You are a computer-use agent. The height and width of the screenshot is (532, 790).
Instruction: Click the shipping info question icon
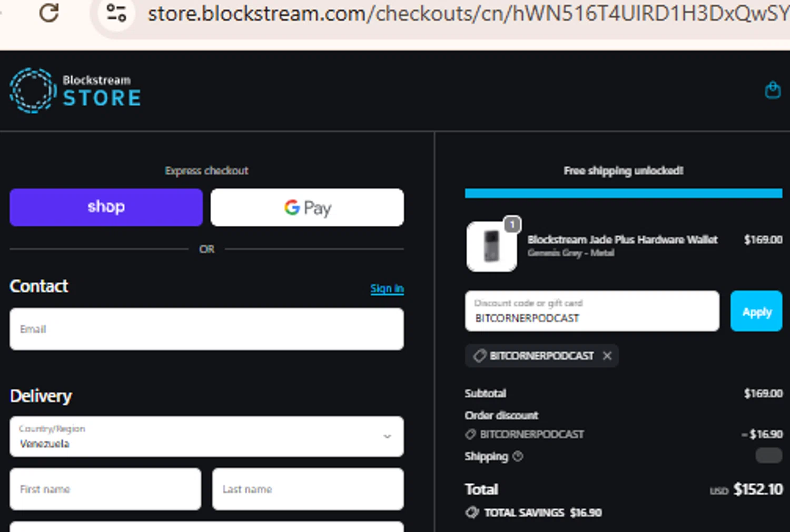tap(518, 456)
